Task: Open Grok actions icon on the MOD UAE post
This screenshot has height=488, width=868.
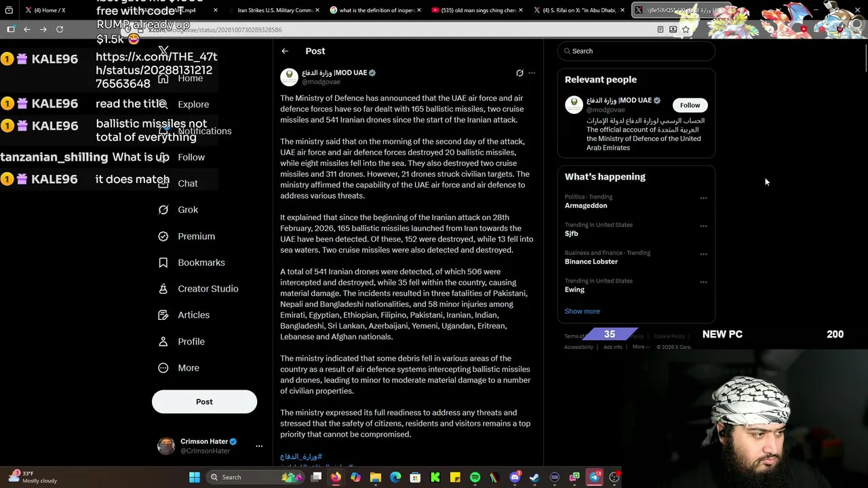Action: click(519, 73)
